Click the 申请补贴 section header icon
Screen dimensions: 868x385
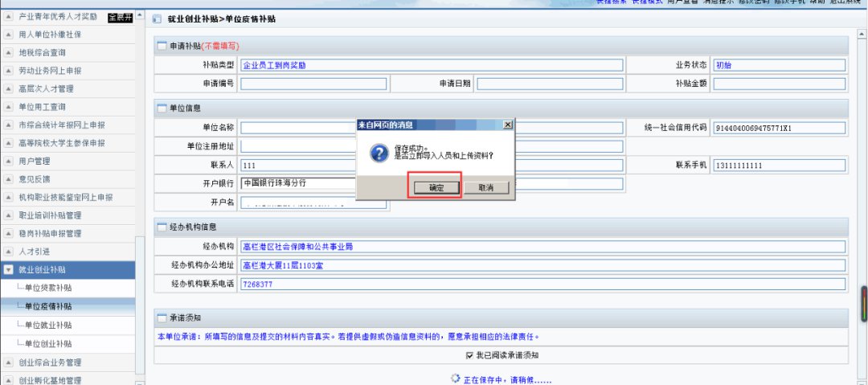pos(162,46)
